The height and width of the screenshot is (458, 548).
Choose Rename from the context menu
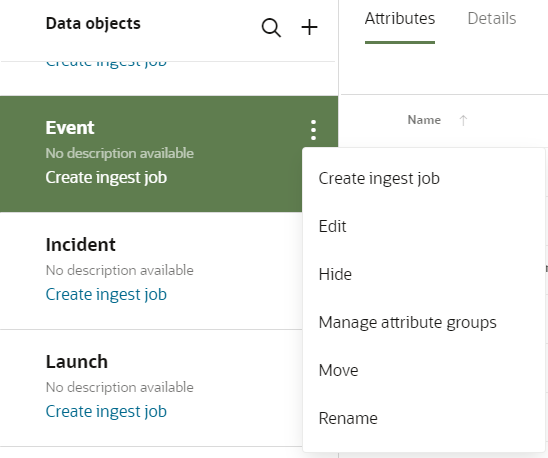[x=348, y=418]
